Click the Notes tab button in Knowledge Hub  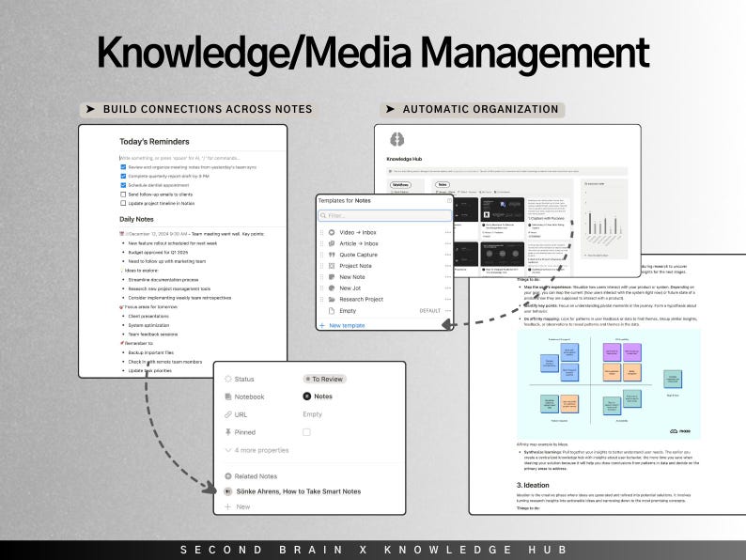pos(443,184)
